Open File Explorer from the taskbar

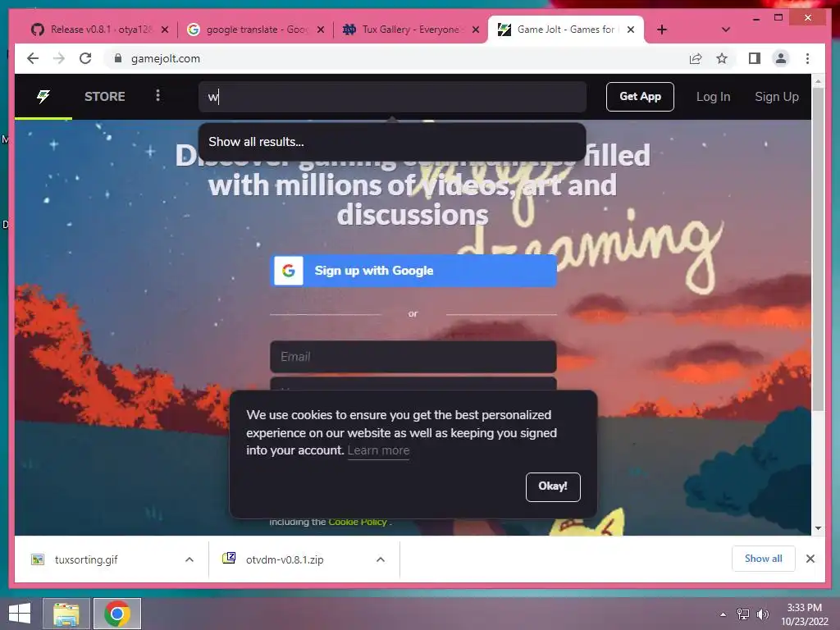66,614
